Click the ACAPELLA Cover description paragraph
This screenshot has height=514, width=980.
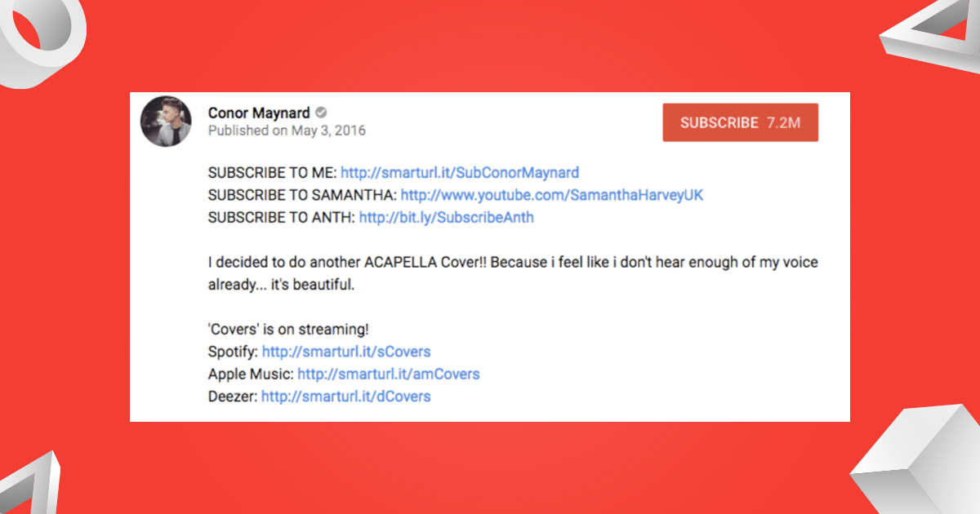click(x=513, y=274)
